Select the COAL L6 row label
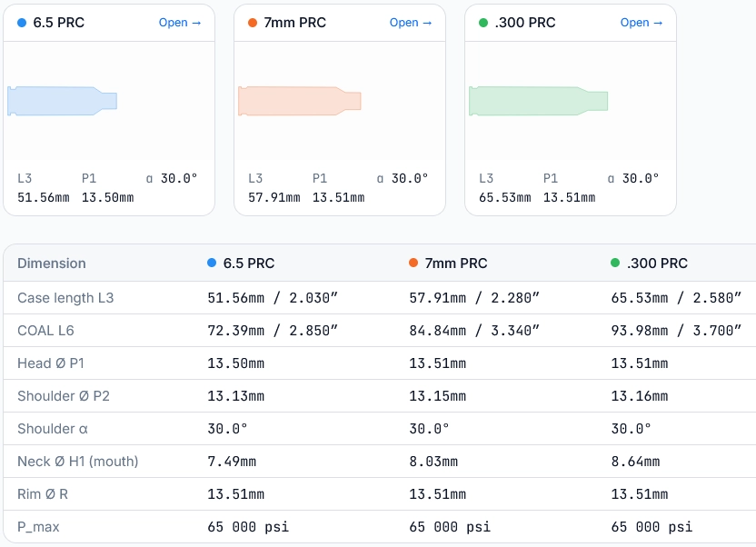 point(45,331)
